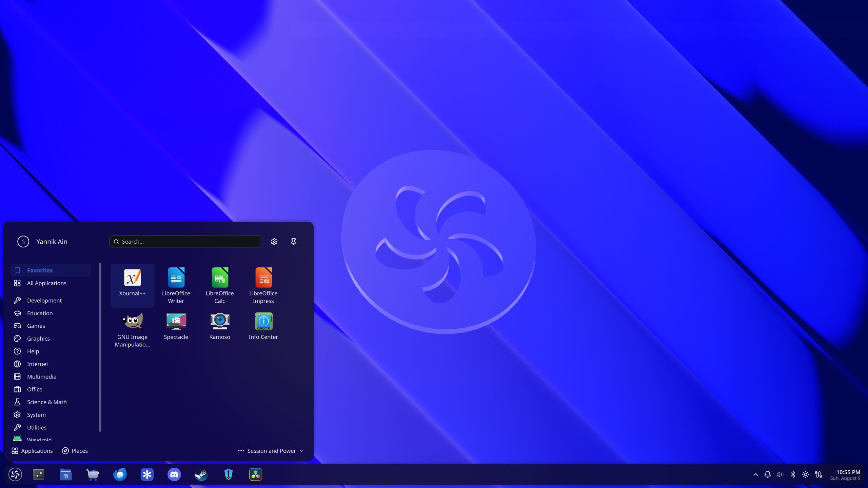868x488 pixels.
Task: Click the wired network tray icon
Action: (818, 474)
